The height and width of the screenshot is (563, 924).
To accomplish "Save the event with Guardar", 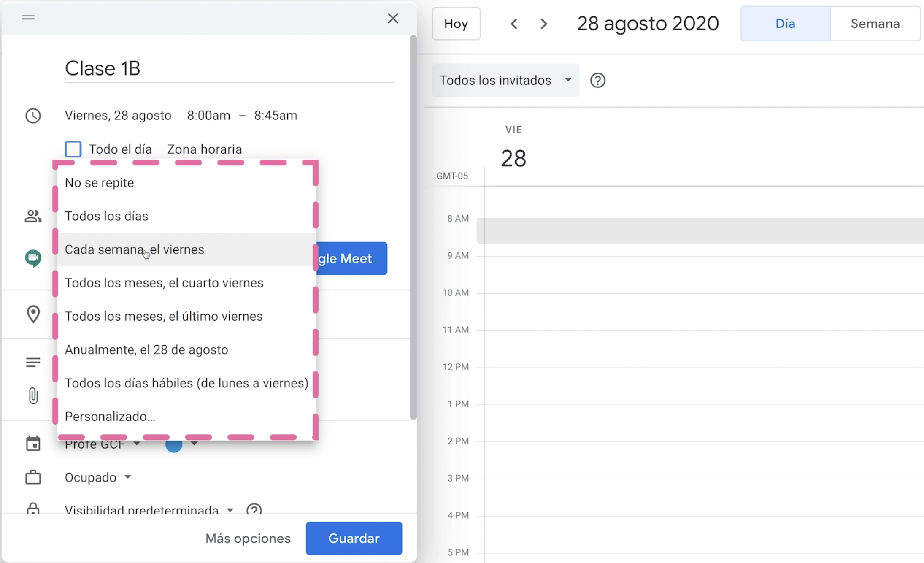I will click(x=354, y=538).
